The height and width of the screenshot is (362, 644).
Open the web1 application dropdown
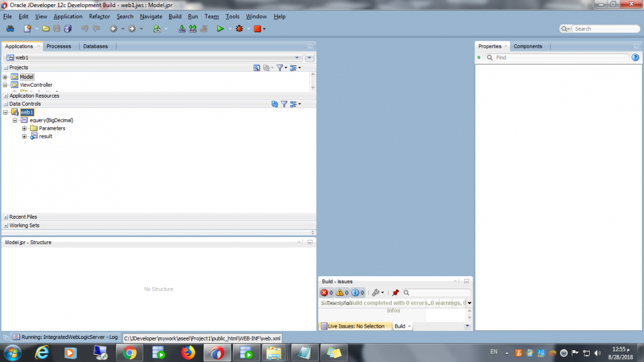(x=298, y=58)
